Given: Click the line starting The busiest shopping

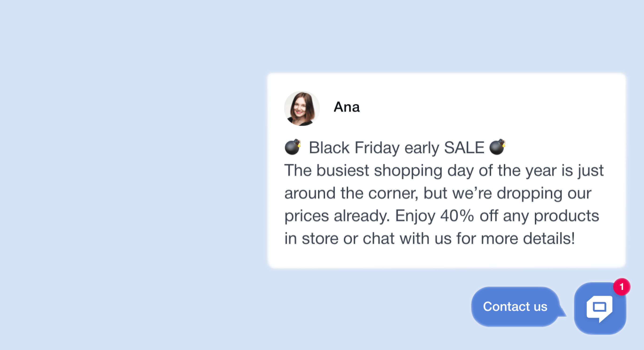Looking at the screenshot, I should 444,171.
